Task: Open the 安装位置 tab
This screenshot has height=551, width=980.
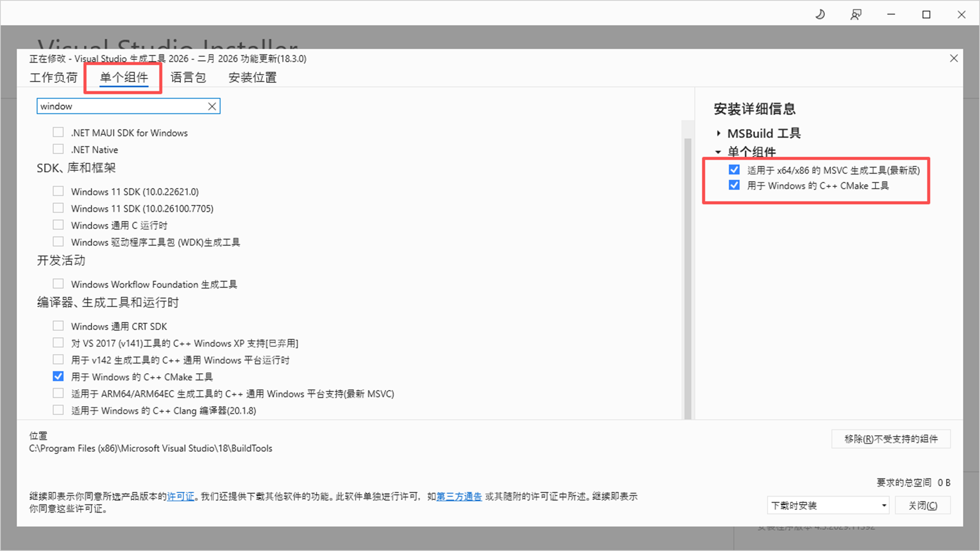Action: 252,77
